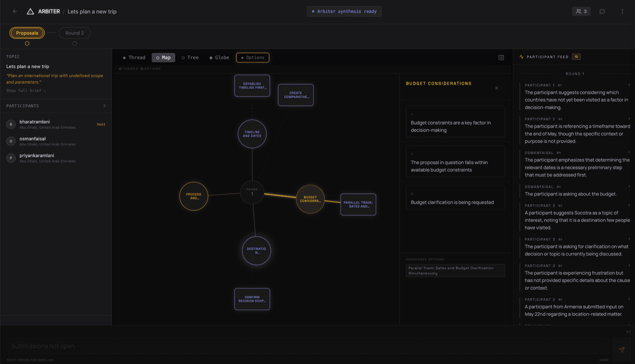
Task: Click the send arrow icon
Action: tap(622, 349)
